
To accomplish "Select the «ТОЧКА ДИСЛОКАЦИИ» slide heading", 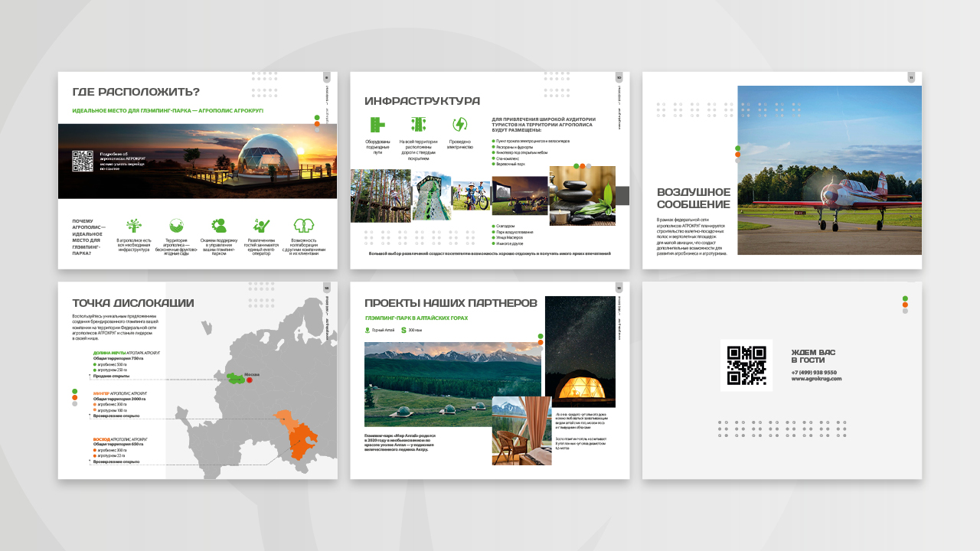I will 133,303.
